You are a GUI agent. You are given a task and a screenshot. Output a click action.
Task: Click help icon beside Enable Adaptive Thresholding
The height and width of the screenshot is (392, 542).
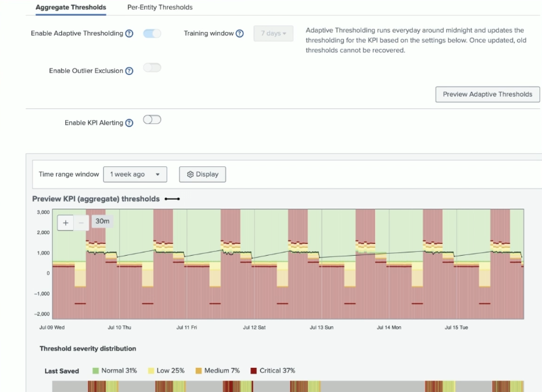(129, 33)
